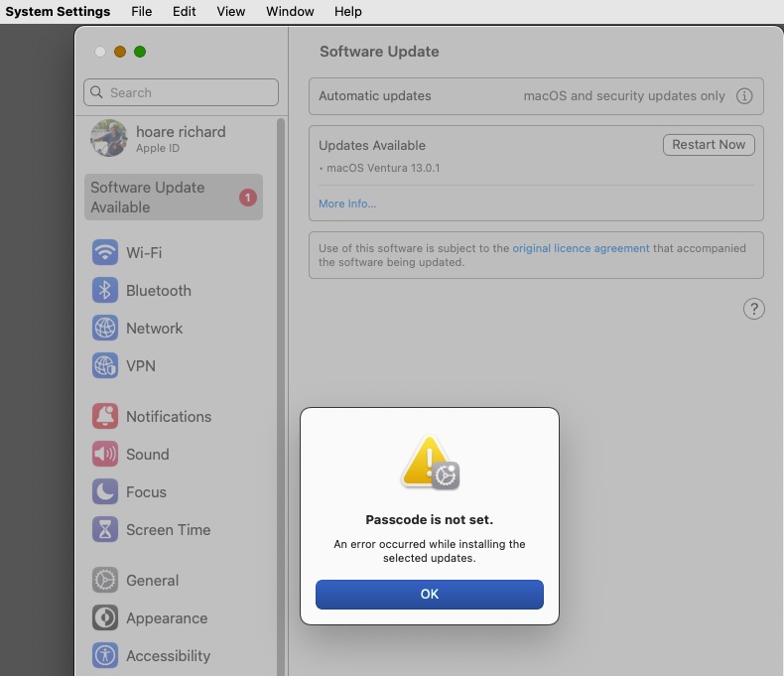784x676 pixels.
Task: Click the Focus moon icon
Action: pyautogui.click(x=105, y=491)
